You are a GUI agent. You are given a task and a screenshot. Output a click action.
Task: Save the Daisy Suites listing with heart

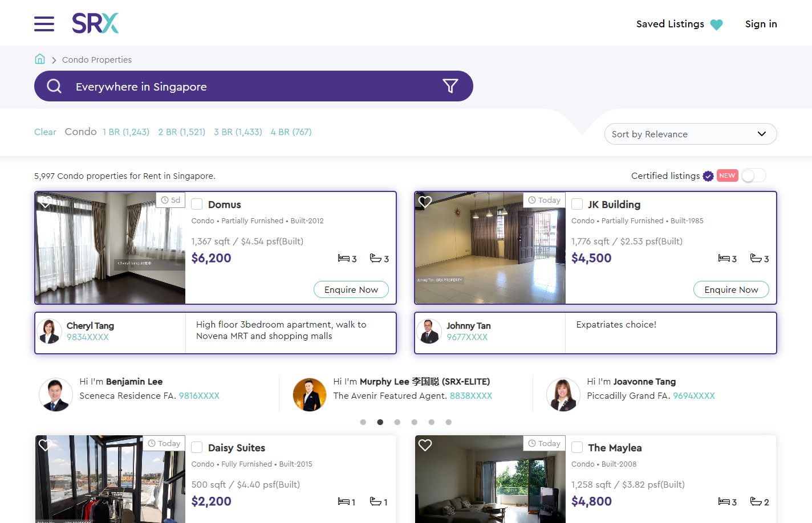click(x=45, y=445)
